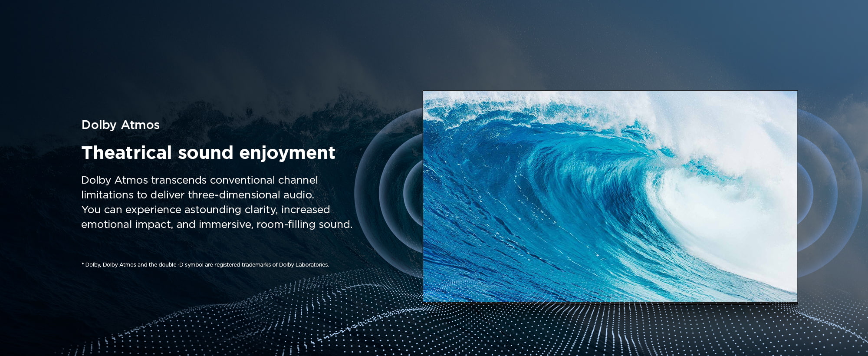
Task: Click the white foam crest on TV
Action: (716, 130)
